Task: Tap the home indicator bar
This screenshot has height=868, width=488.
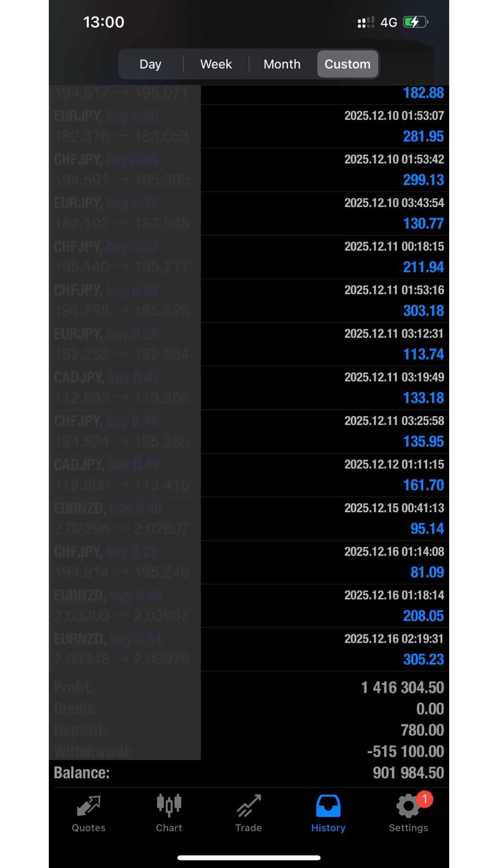Action: point(249,858)
